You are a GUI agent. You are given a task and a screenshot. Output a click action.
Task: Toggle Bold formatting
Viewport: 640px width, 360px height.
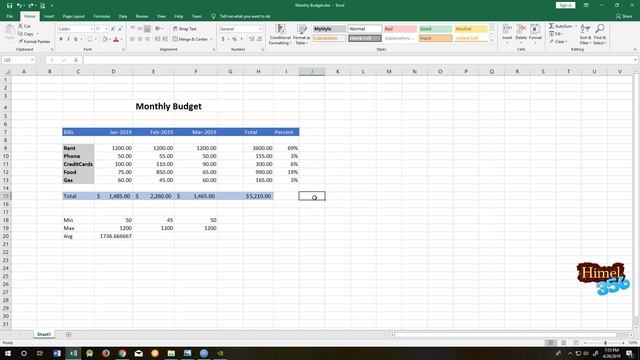[x=61, y=39]
